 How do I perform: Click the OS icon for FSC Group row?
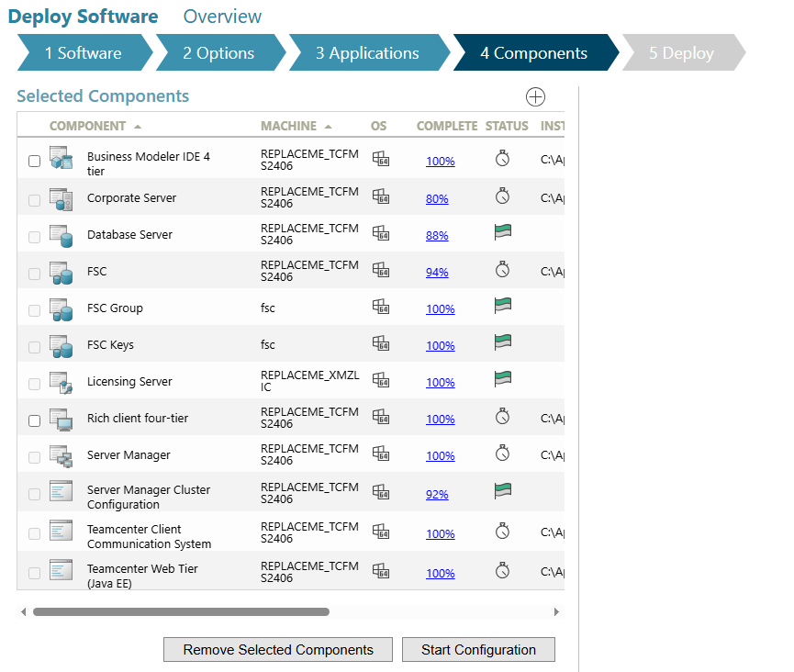381,307
